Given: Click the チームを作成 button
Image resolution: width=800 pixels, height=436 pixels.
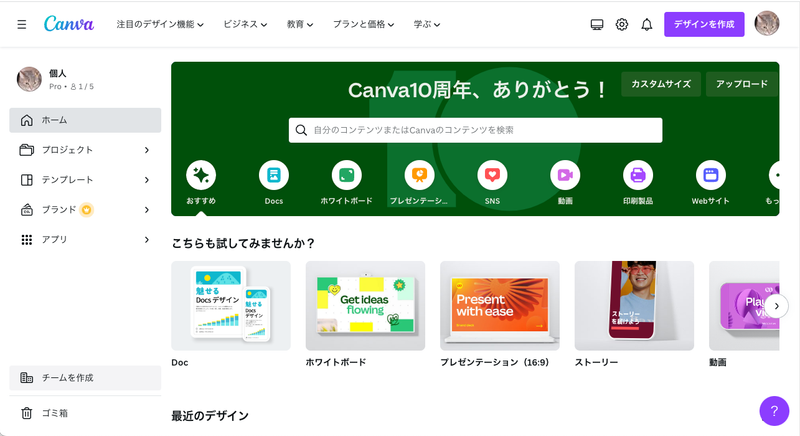Looking at the screenshot, I should [85, 378].
